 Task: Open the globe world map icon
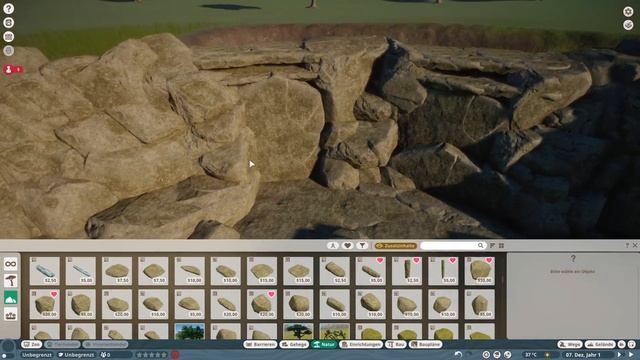pyautogui.click(x=9, y=51)
